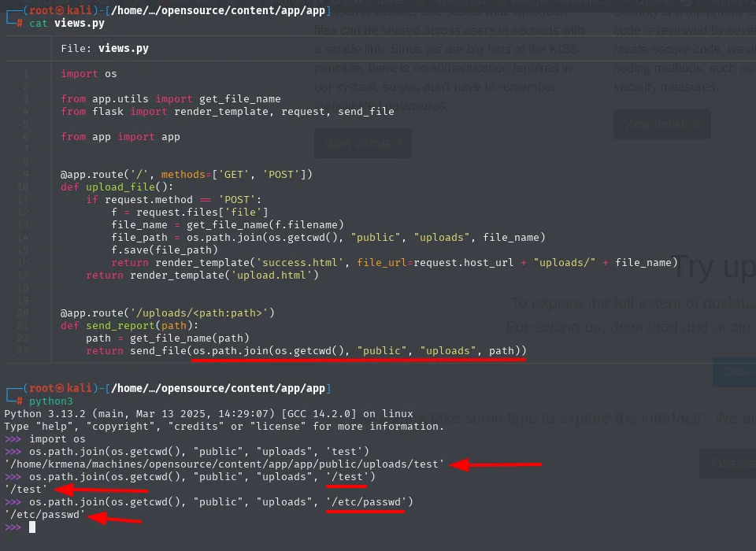The width and height of the screenshot is (756, 551).
Task: Click the prompt path above 'cat views.py'
Action: [x=218, y=10]
